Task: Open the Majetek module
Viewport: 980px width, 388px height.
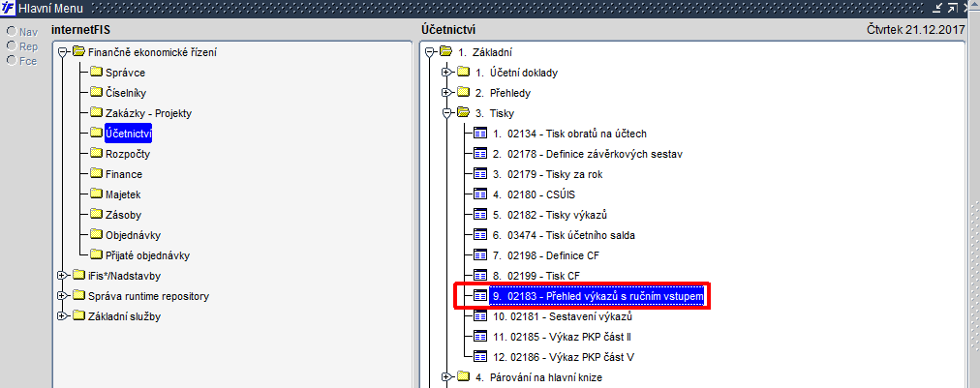Action: click(123, 194)
